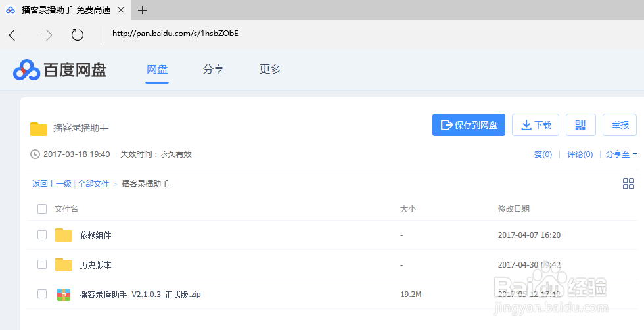Click the 百度网盘 logo
This screenshot has height=330, width=644.
(x=60, y=70)
